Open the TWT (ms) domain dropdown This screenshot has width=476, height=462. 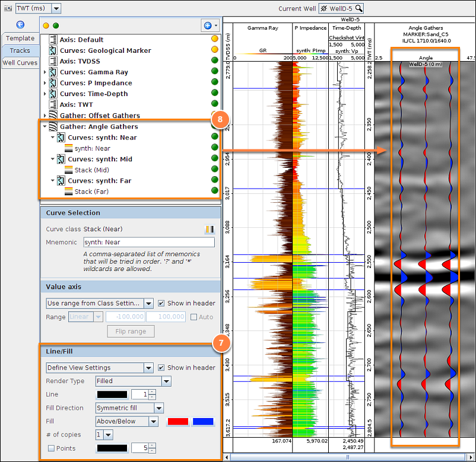[x=56, y=8]
